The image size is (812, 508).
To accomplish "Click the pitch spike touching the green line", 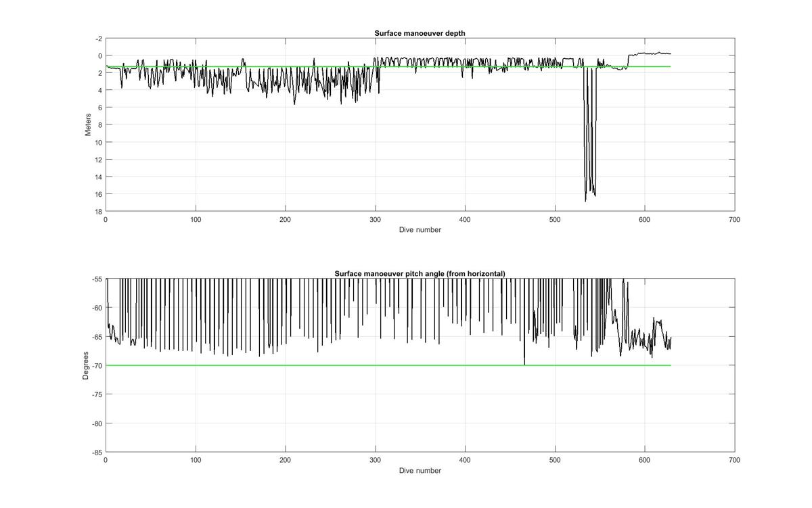I will 524,322.
